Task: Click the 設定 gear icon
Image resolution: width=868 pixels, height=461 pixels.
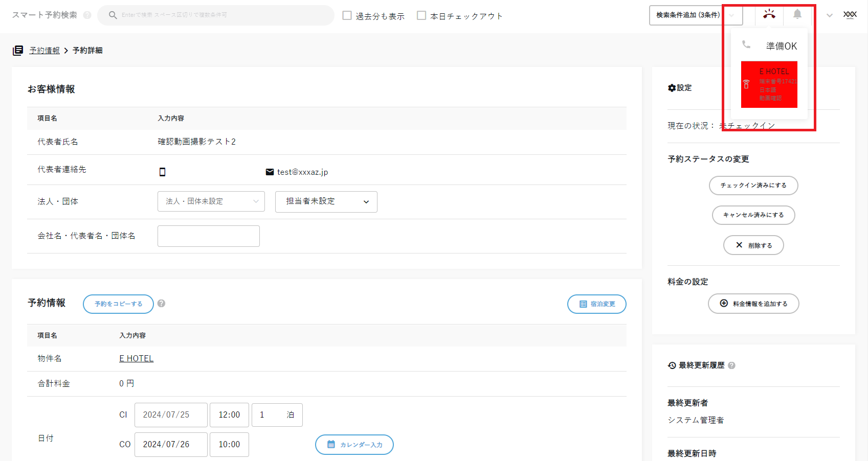Action: pos(672,88)
